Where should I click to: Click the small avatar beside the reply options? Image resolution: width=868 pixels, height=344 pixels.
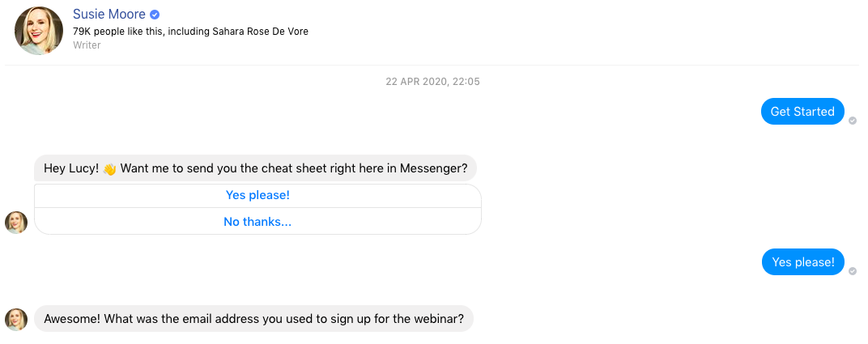click(16, 223)
